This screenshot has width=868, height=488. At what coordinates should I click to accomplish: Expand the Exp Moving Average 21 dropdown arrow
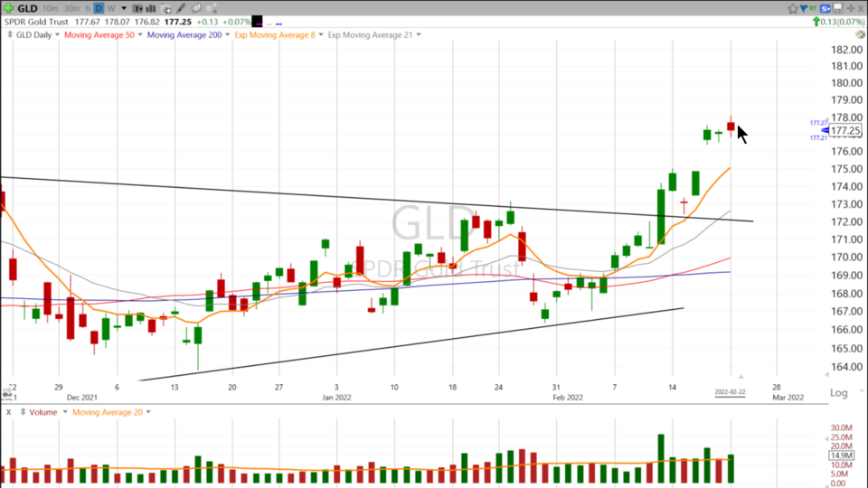[419, 34]
